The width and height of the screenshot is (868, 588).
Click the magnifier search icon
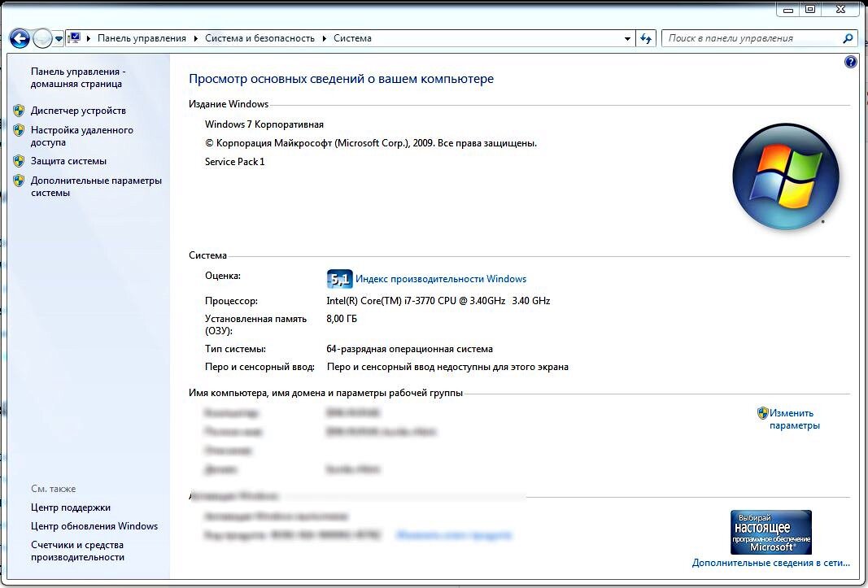[x=848, y=38]
